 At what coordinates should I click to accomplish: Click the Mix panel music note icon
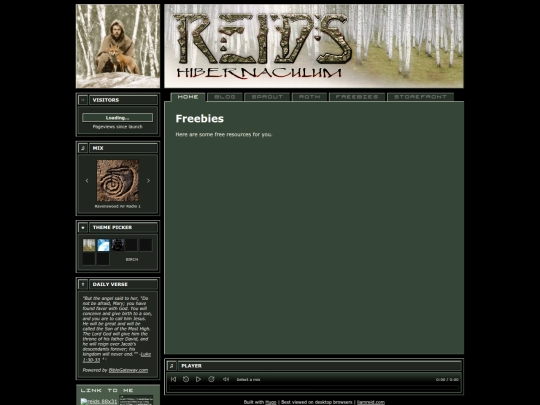coord(83,148)
